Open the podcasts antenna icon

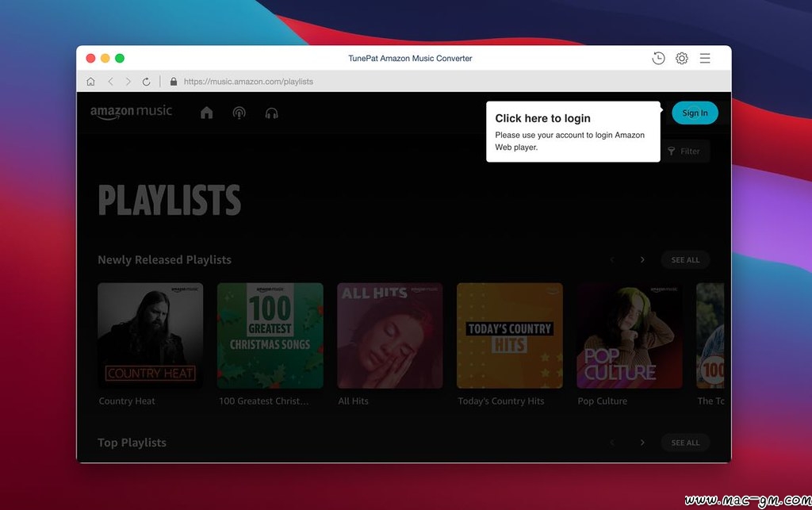pyautogui.click(x=239, y=113)
